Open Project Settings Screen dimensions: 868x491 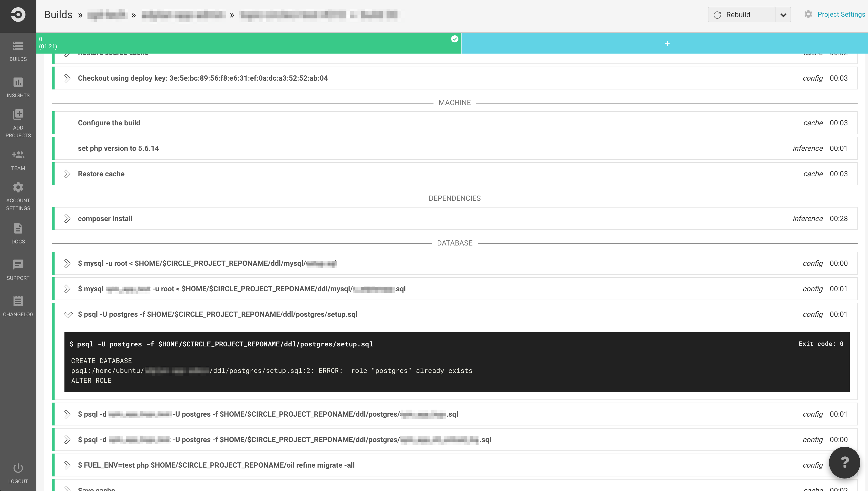pyautogui.click(x=841, y=14)
